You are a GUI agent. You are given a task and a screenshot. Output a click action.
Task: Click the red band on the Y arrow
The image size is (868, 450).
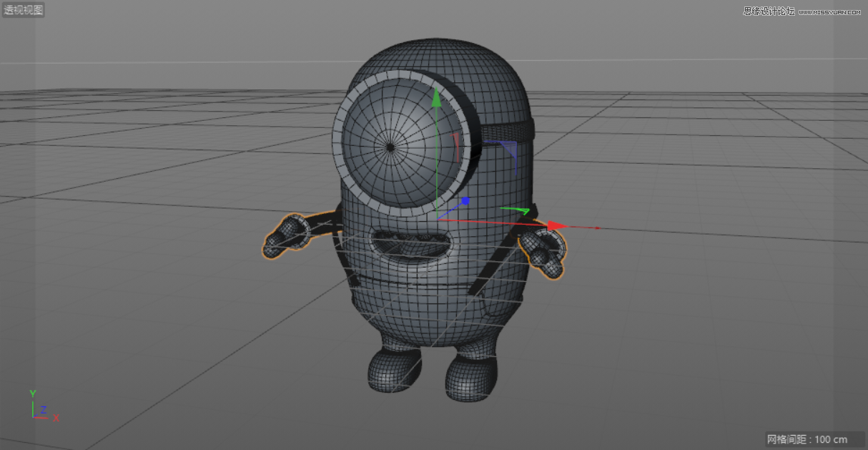point(456,145)
